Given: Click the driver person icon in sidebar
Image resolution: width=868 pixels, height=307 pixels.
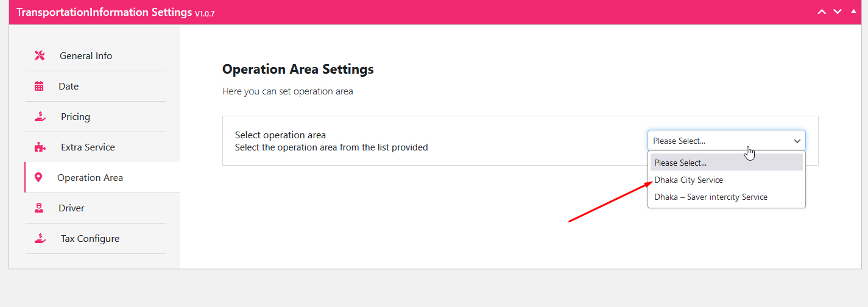Looking at the screenshot, I should tap(39, 208).
